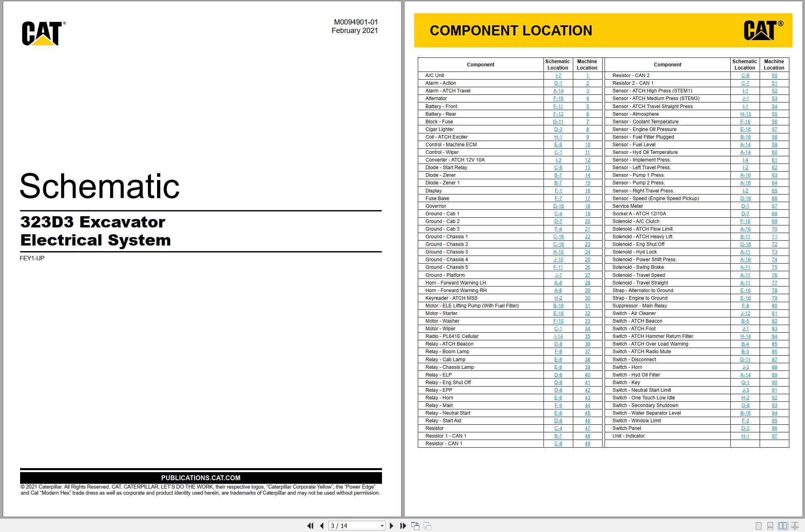The height and width of the screenshot is (532, 805).
Task: Open machine location 5 for Battery - Front
Action: [587, 106]
